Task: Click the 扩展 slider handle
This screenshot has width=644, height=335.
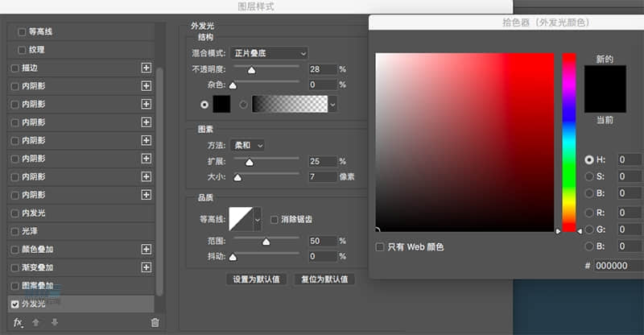Action: [x=250, y=163]
